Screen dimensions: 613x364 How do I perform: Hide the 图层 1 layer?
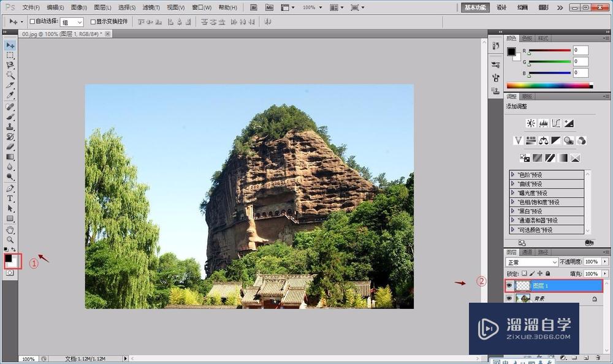pyautogui.click(x=509, y=286)
